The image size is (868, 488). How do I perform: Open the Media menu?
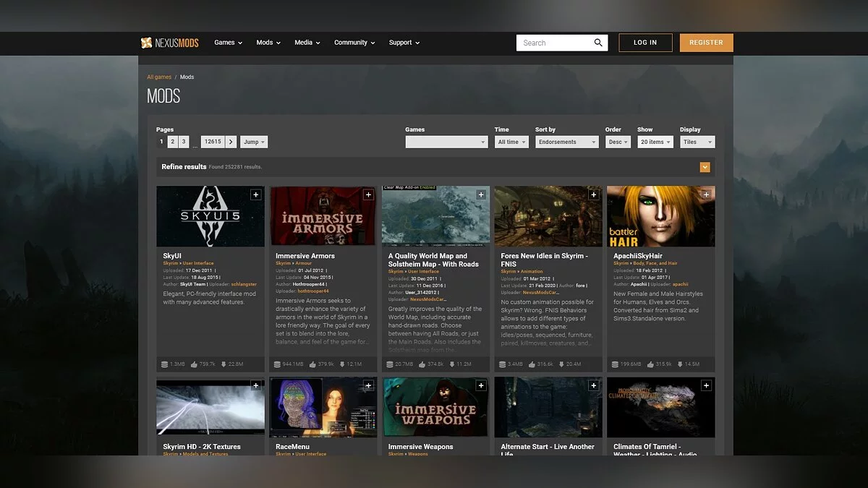[x=307, y=43]
